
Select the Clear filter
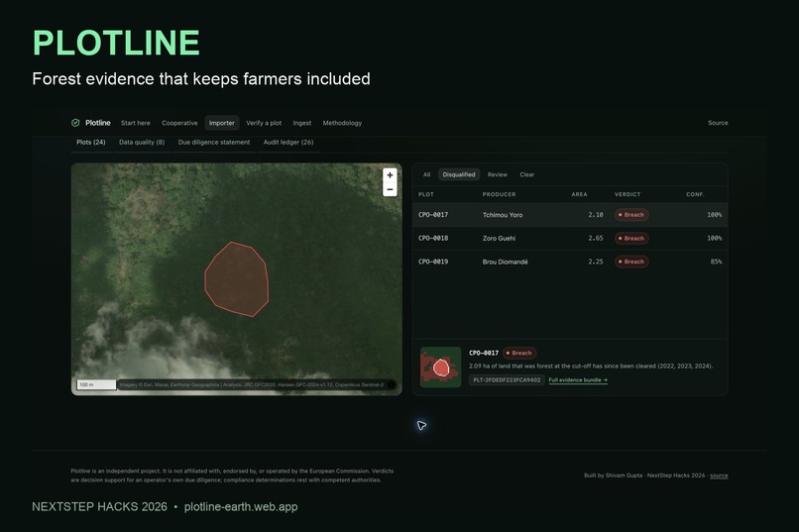[527, 174]
